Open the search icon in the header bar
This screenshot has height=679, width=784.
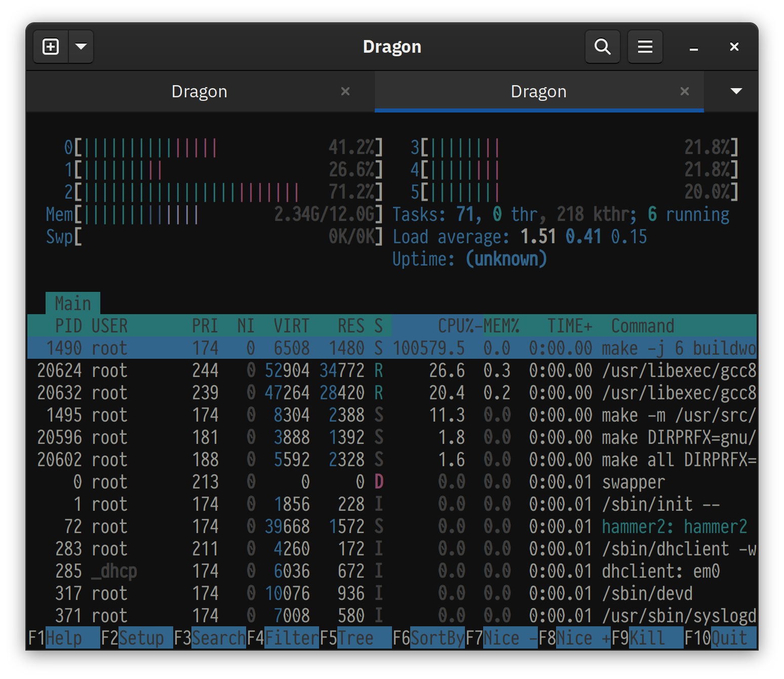(602, 46)
